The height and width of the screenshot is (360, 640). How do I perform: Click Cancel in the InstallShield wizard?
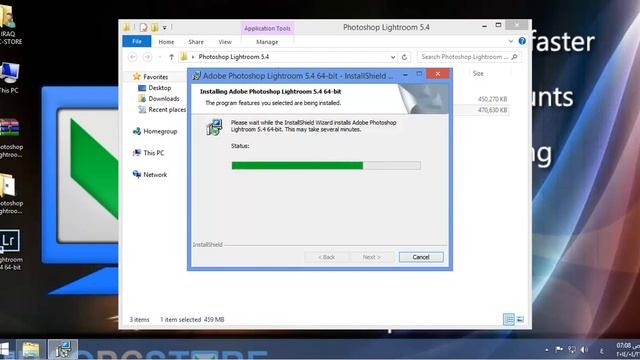[x=421, y=257]
